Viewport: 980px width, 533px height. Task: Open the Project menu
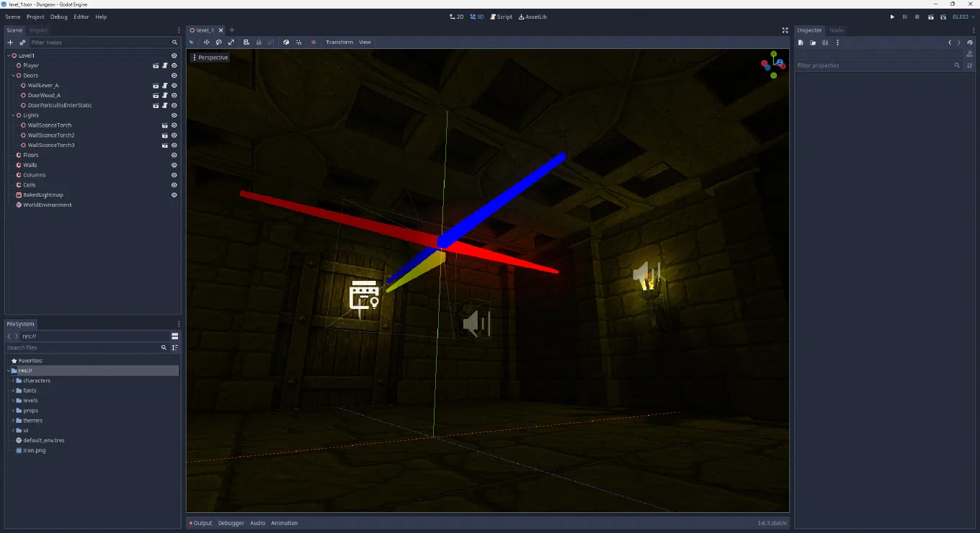coord(35,17)
